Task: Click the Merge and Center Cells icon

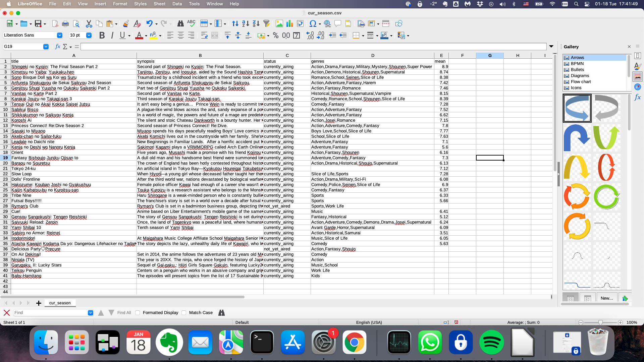Action: 215,36
